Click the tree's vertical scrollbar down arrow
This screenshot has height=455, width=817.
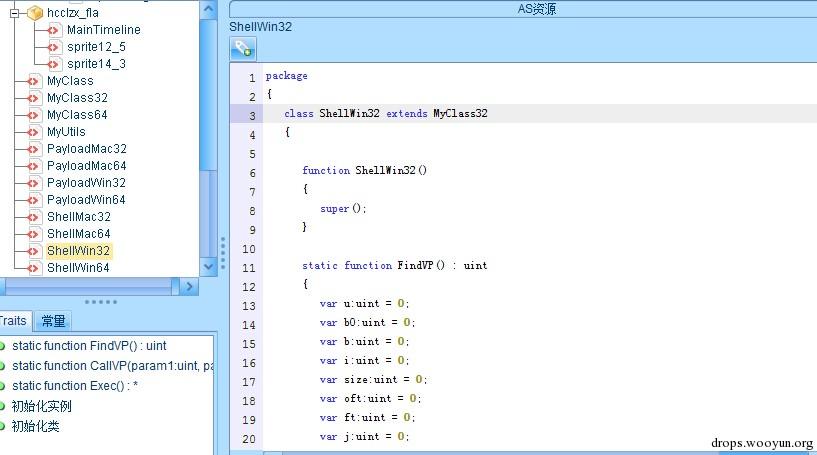(208, 267)
